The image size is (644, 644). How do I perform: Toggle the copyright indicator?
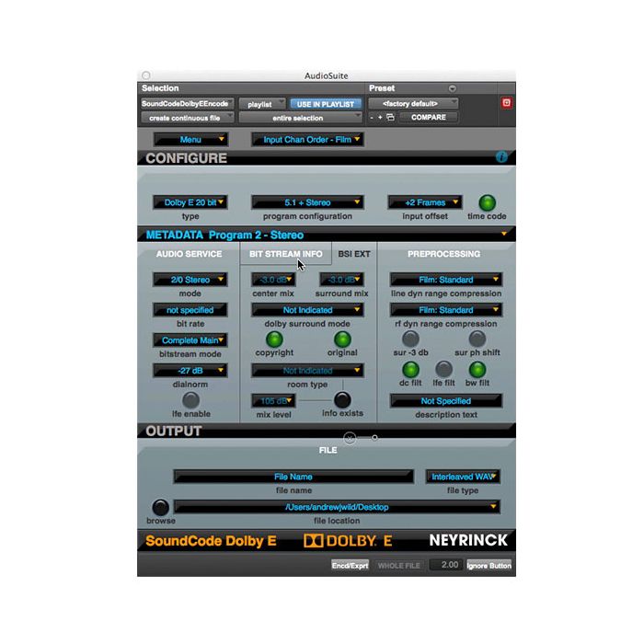pyautogui.click(x=274, y=339)
